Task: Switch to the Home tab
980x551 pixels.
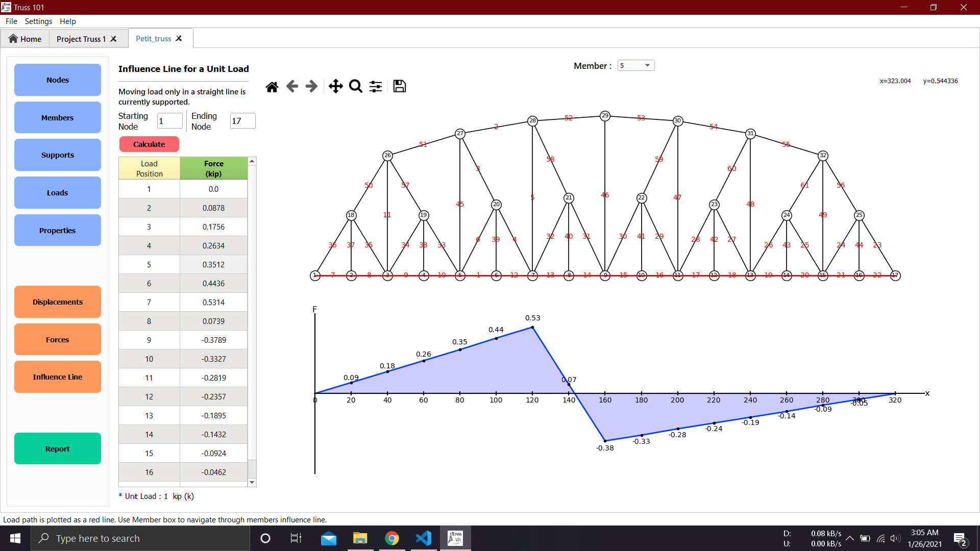Action: pyautogui.click(x=25, y=39)
